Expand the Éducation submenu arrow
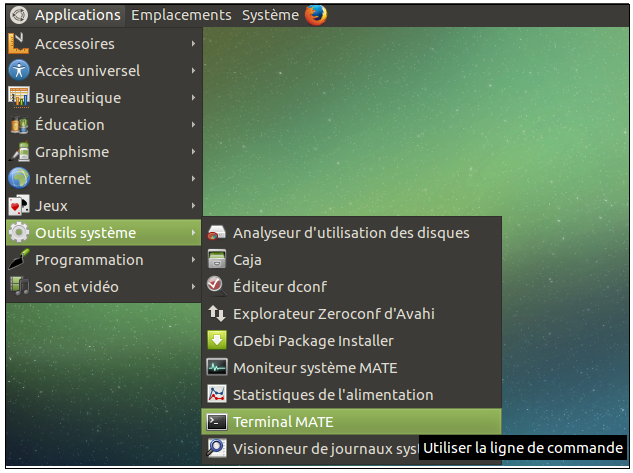Viewport: 633px width, 473px height. pos(194,125)
